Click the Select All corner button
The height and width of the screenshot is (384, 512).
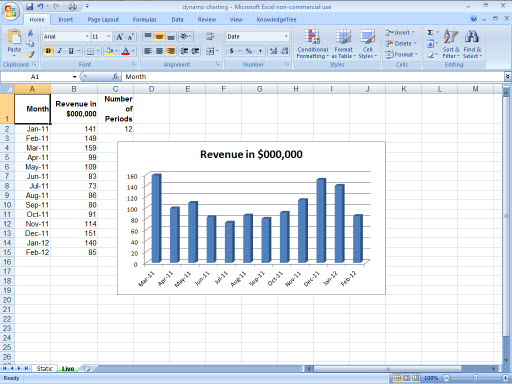click(x=7, y=89)
